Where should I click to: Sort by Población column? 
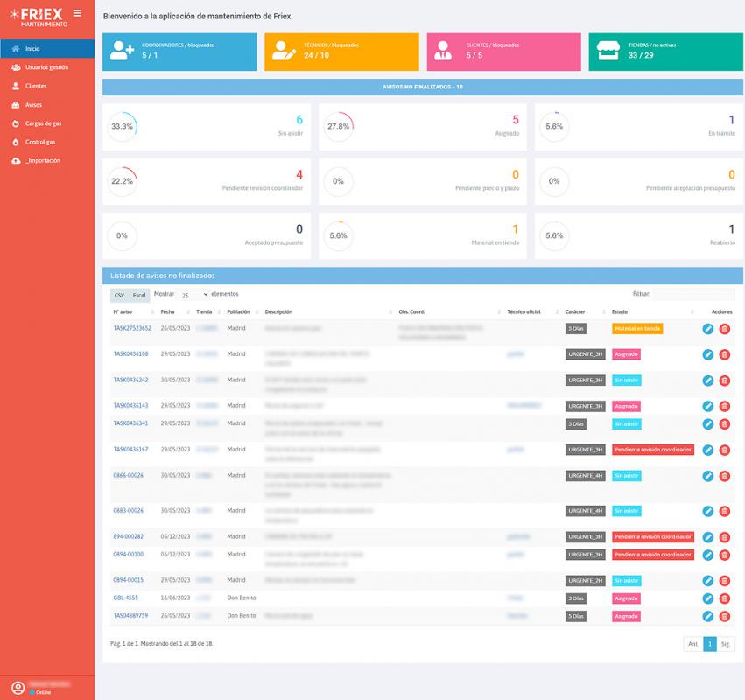[242, 312]
